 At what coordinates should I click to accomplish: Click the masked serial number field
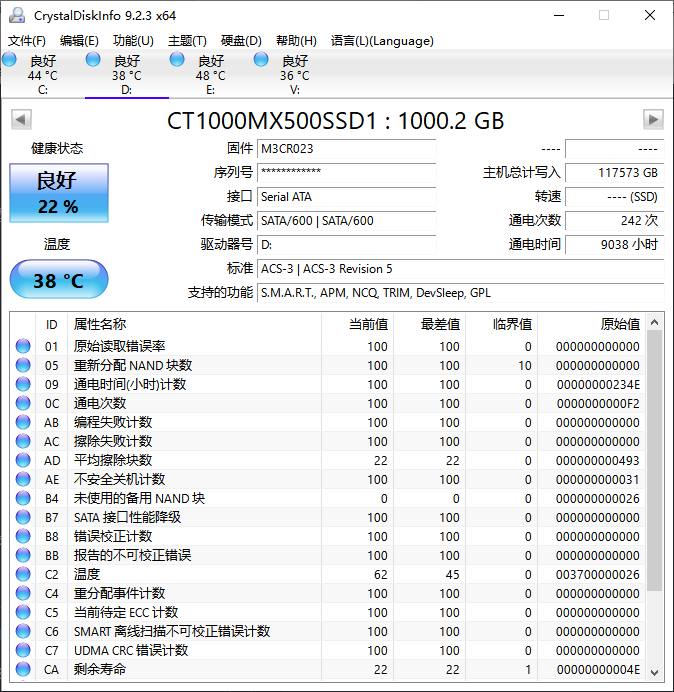(346, 173)
